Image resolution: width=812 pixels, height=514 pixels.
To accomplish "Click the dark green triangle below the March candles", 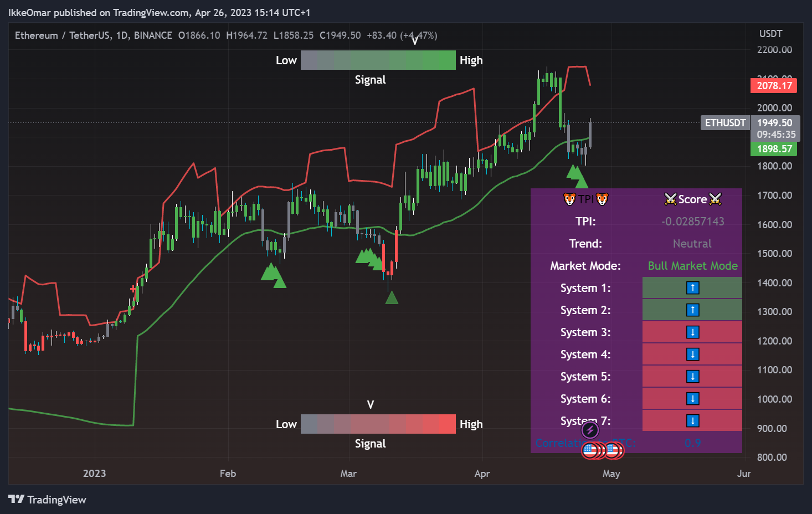I will 392,297.
